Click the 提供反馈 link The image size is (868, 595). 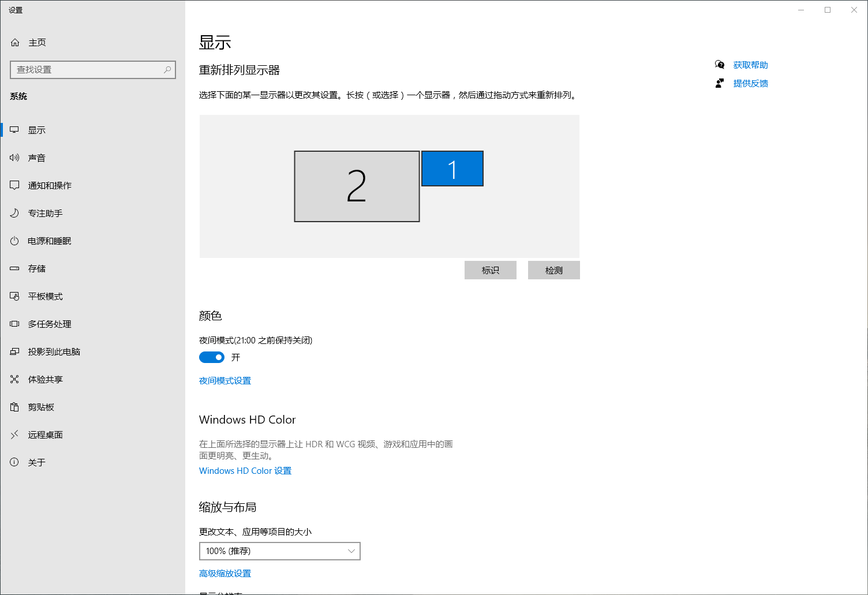750,84
